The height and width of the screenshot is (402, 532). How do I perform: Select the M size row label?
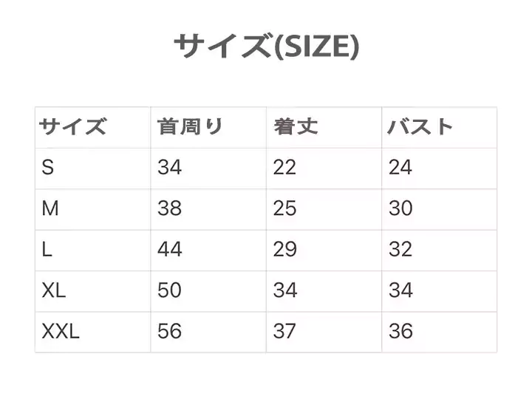click(x=50, y=209)
